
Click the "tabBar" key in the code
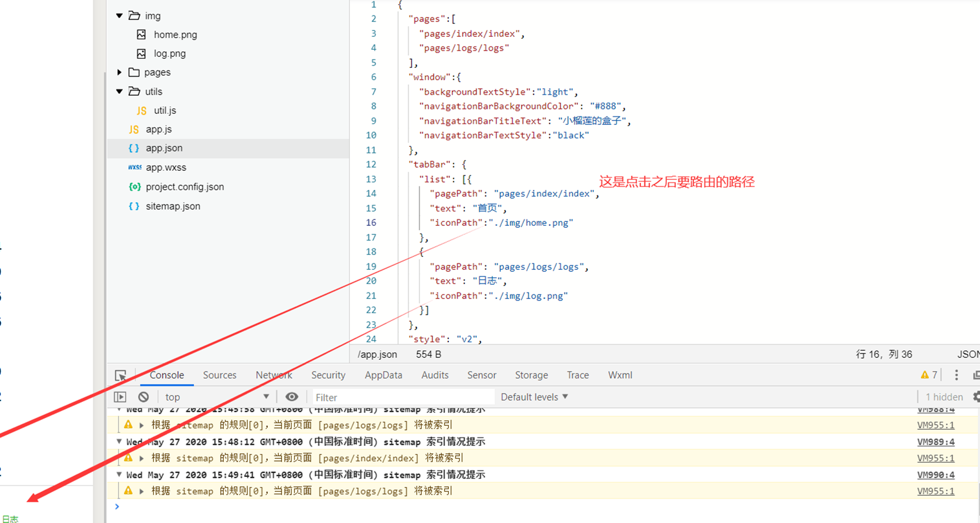point(433,164)
